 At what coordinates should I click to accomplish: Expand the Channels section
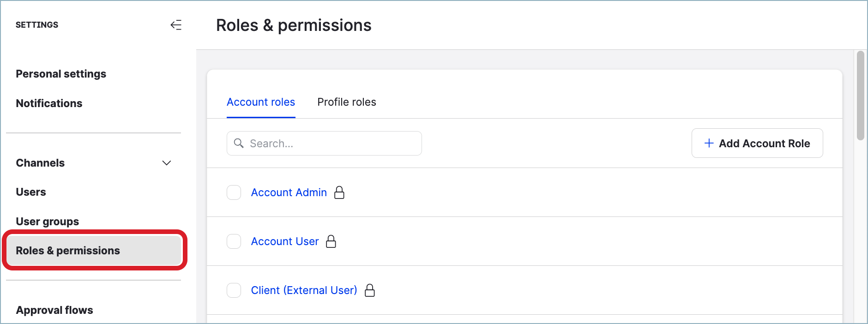[x=167, y=163]
